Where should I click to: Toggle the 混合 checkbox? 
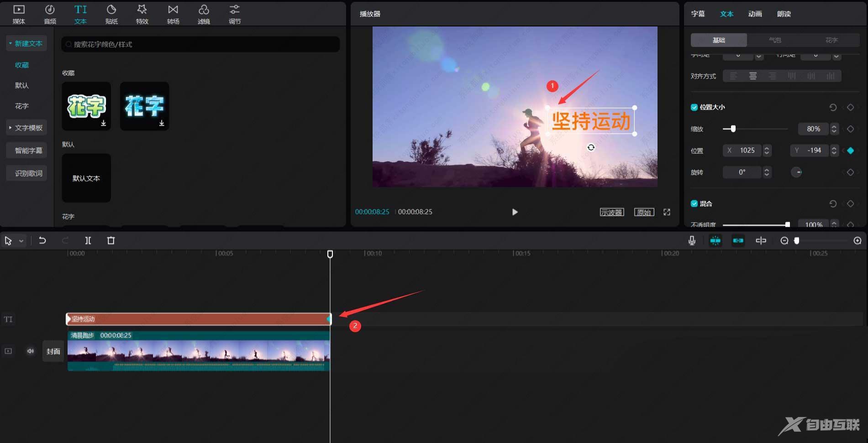tap(694, 203)
